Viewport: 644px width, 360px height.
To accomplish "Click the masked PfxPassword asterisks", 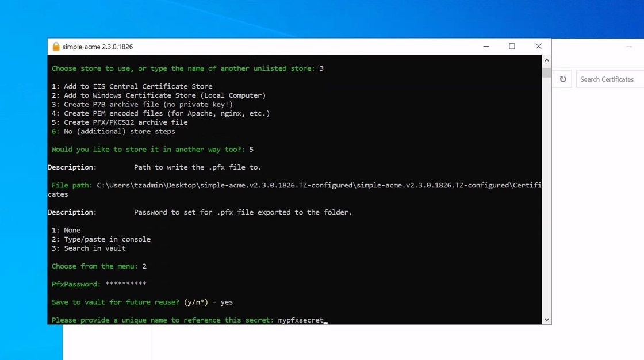I will coord(126,285).
